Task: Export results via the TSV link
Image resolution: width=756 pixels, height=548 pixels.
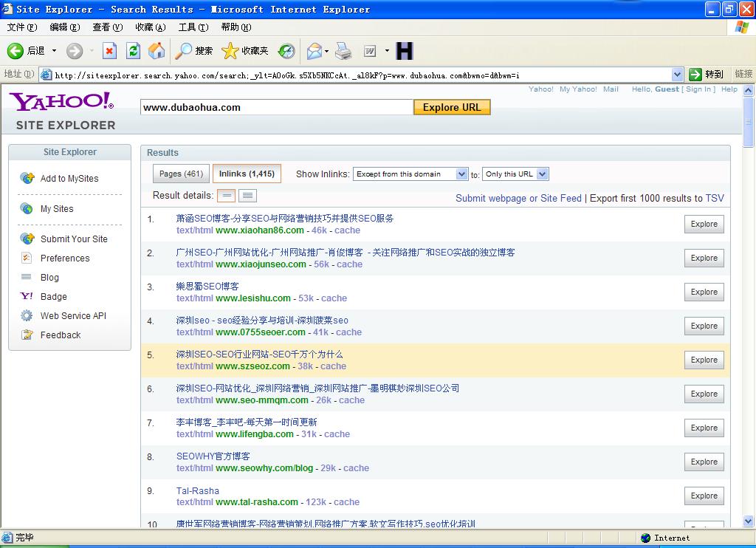Action: 715,198
